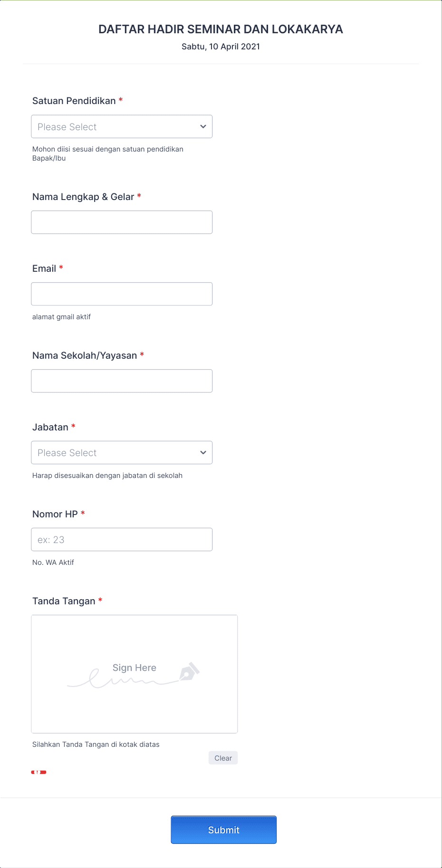Screen dimensions: 442x868
Task: Click the No. WA Aktif helper text
Action: [x=53, y=562]
